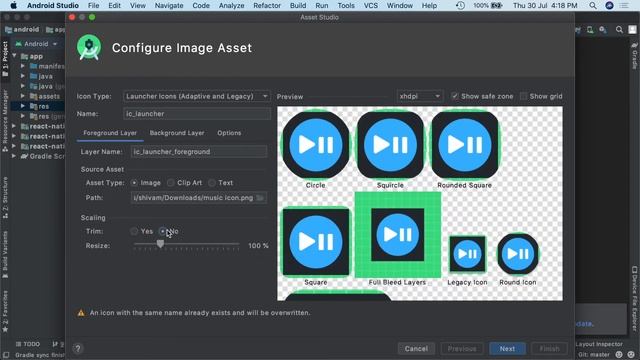The image size is (640, 360).
Task: Click the Round Icon preview
Action: (518, 254)
